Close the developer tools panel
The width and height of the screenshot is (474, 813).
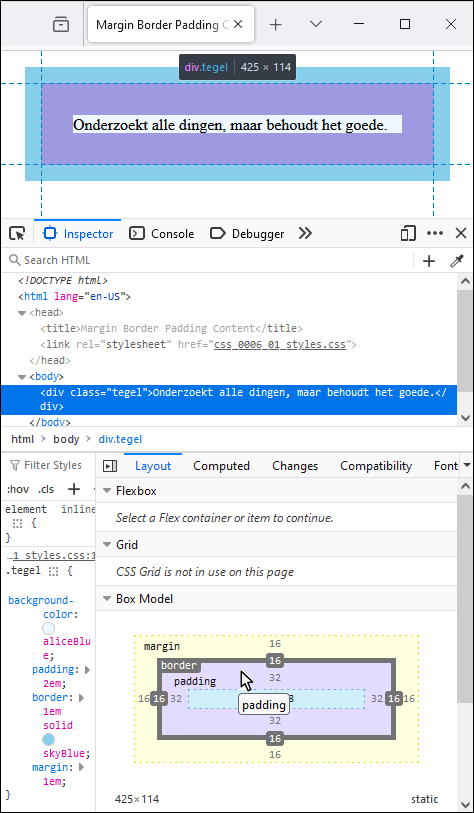click(x=461, y=233)
